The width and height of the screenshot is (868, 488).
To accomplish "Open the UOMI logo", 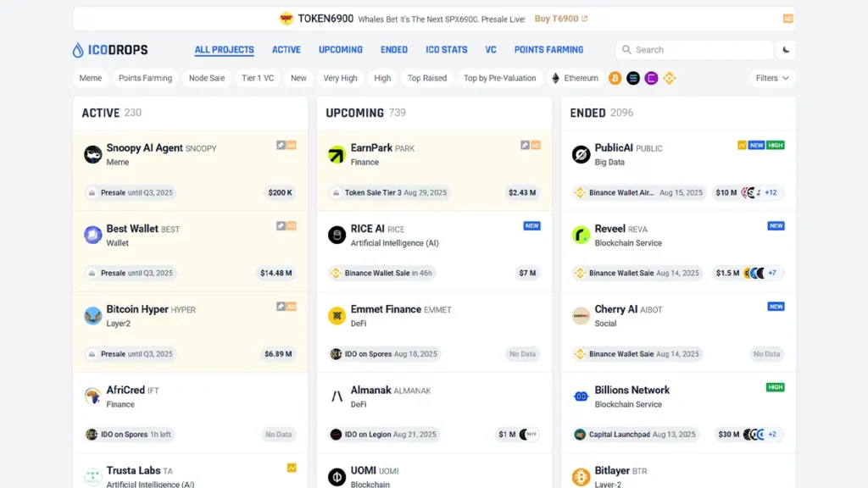I will click(x=337, y=476).
